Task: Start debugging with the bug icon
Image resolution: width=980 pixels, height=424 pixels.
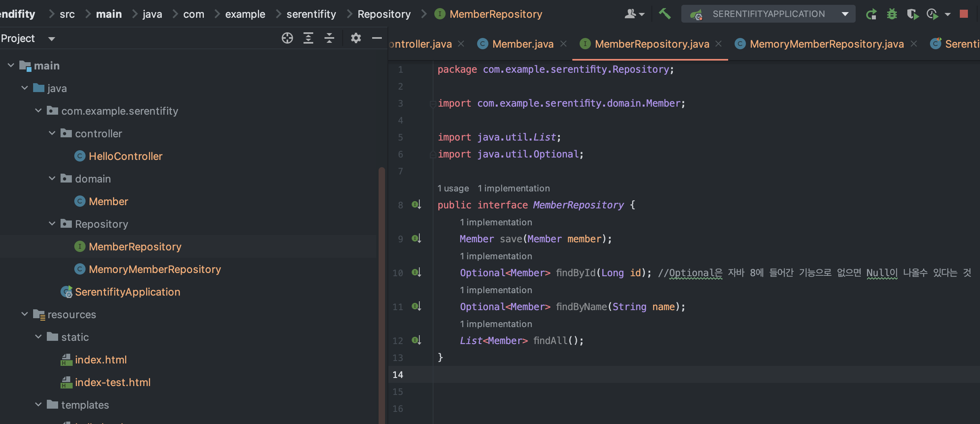Action: click(x=892, y=14)
